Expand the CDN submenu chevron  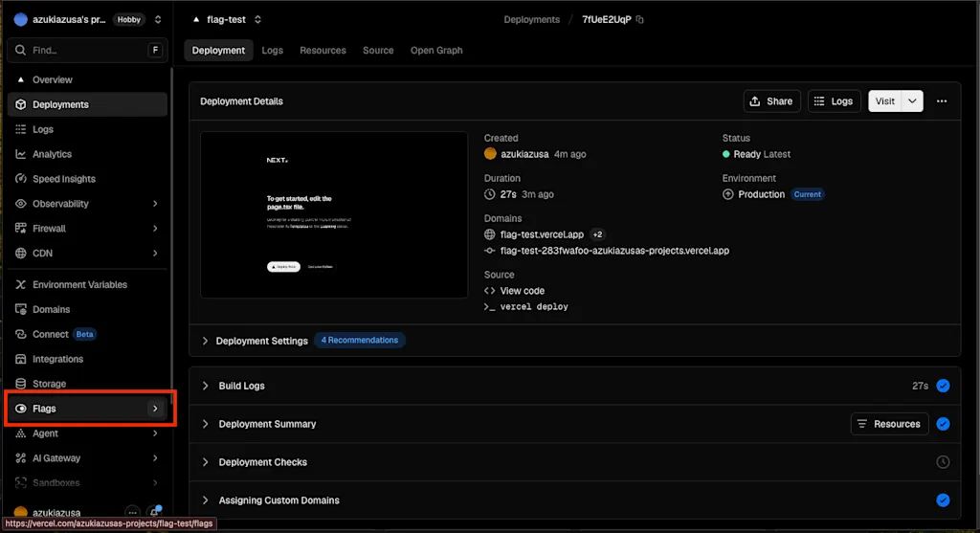155,253
